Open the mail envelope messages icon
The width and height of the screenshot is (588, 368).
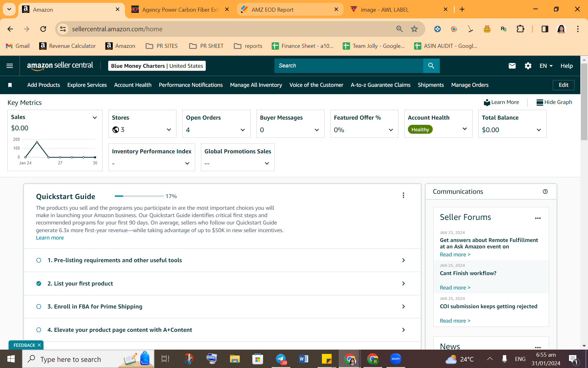[x=512, y=66]
